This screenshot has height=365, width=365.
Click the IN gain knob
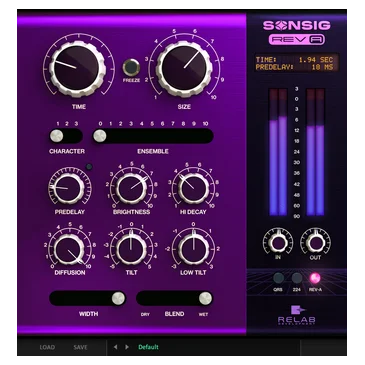coord(278,242)
